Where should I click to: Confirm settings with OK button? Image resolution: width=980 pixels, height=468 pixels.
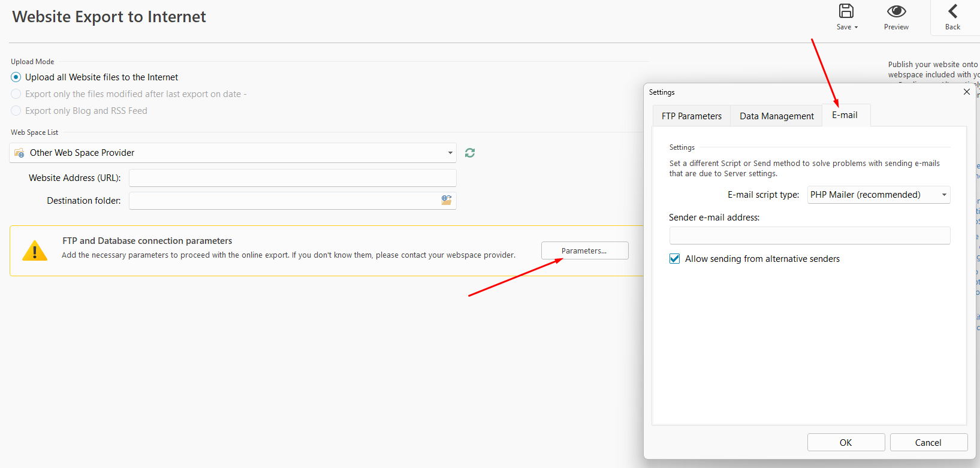pos(846,442)
